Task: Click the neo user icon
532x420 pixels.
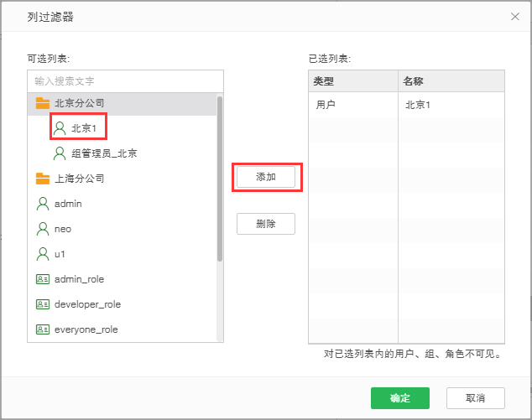Action: point(42,229)
